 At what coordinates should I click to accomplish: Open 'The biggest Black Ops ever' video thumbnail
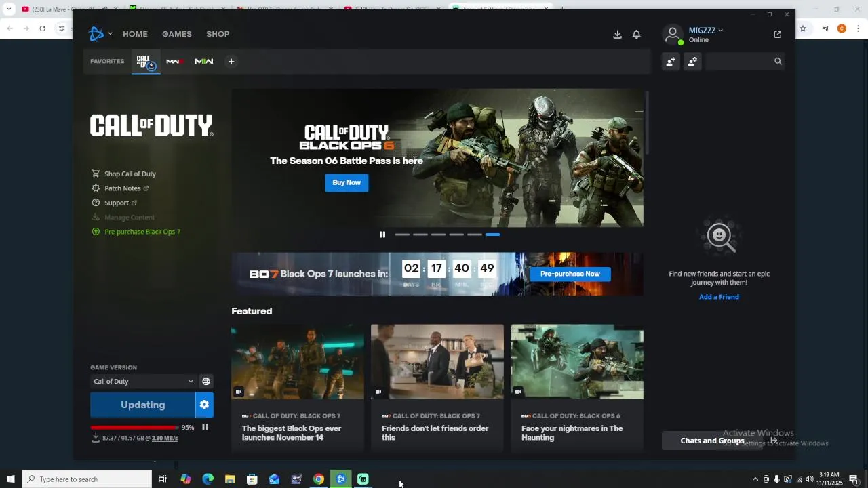tap(298, 361)
